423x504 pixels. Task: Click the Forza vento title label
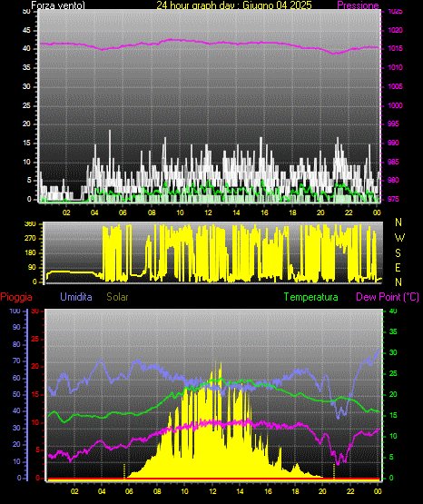[58, 5]
